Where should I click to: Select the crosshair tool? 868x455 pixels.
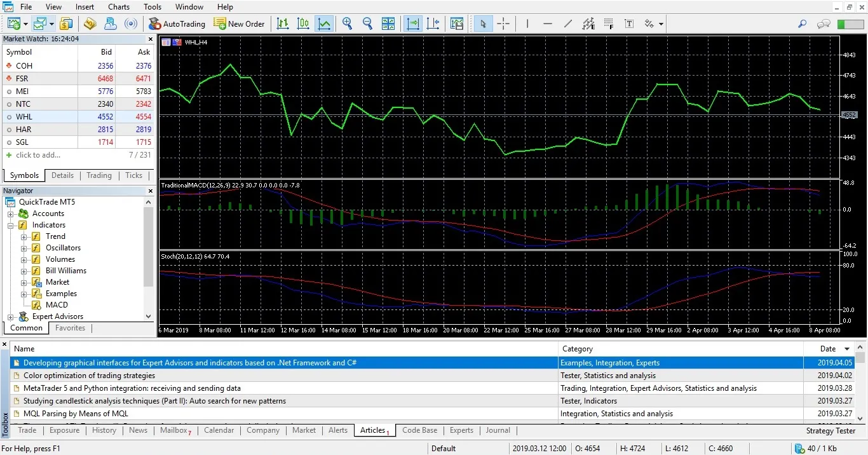[x=503, y=24]
